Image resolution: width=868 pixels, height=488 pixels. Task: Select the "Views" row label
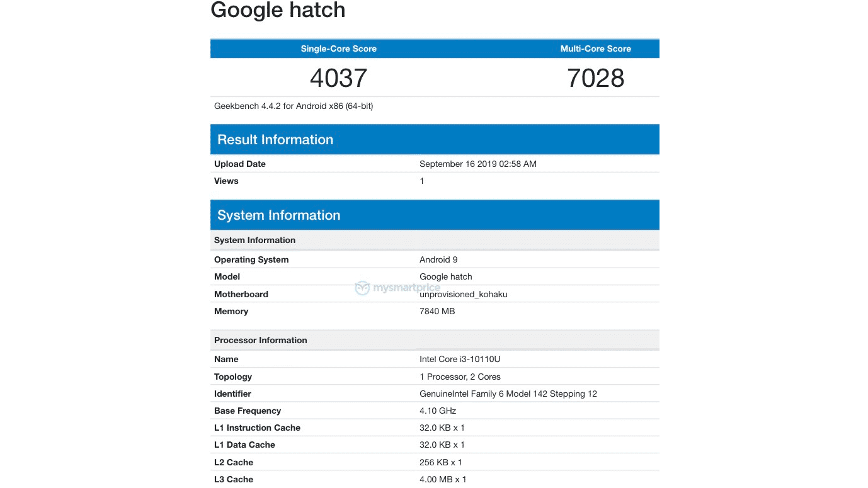coord(226,181)
